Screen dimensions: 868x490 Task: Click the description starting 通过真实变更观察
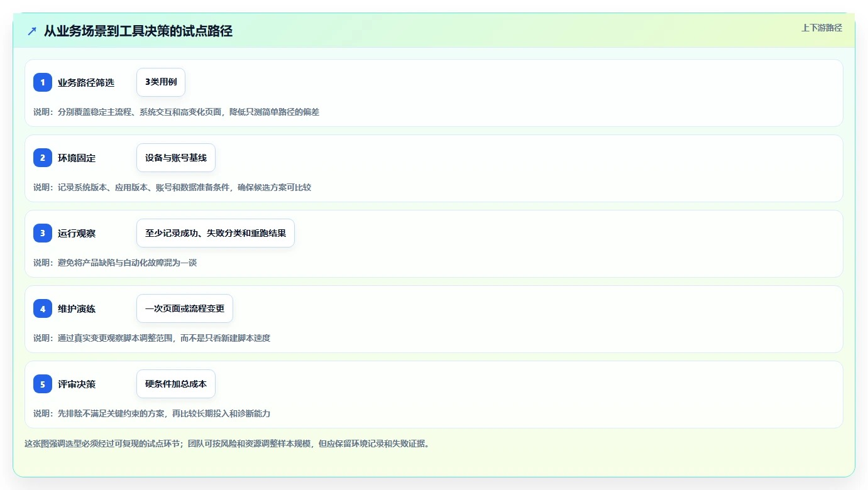pyautogui.click(x=151, y=338)
